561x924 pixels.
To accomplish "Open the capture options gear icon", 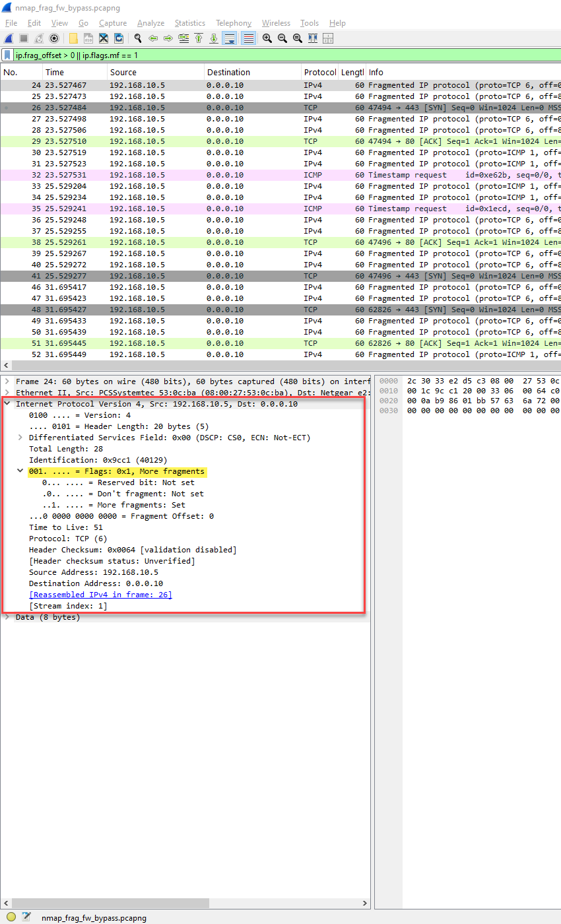I will point(53,38).
